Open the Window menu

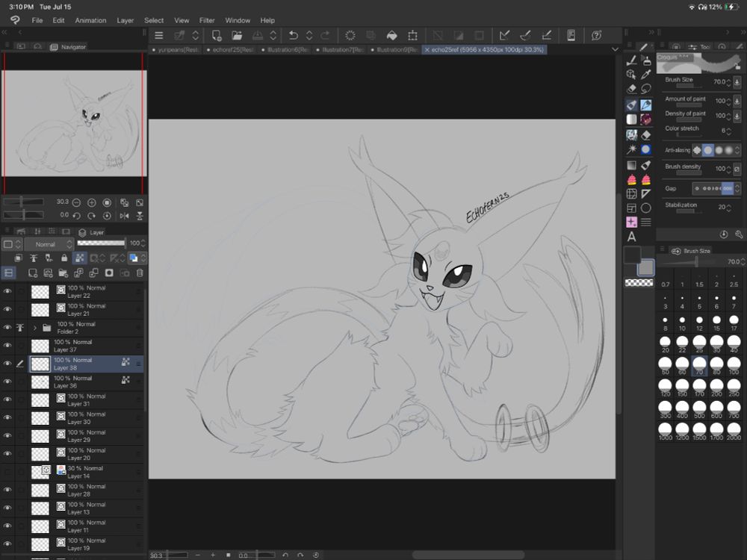238,20
